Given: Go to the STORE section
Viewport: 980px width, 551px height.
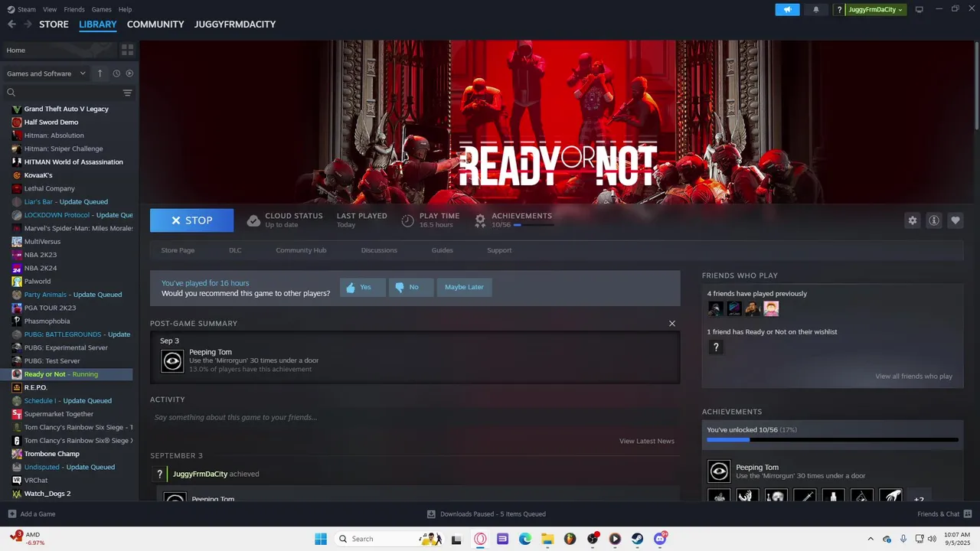Looking at the screenshot, I should [54, 24].
